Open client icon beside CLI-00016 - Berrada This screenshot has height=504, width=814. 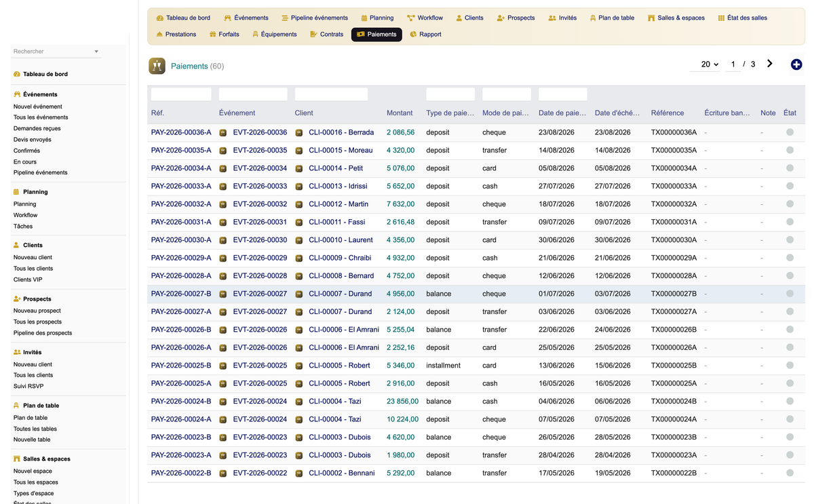298,132
